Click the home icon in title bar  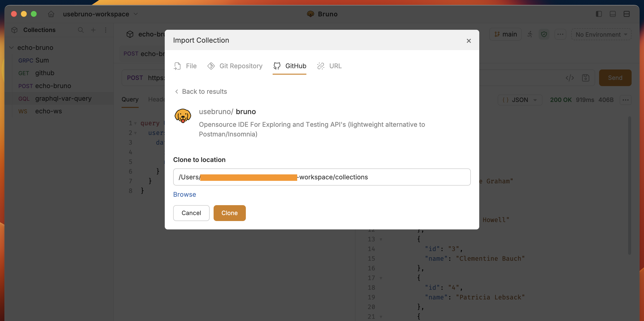[51, 14]
